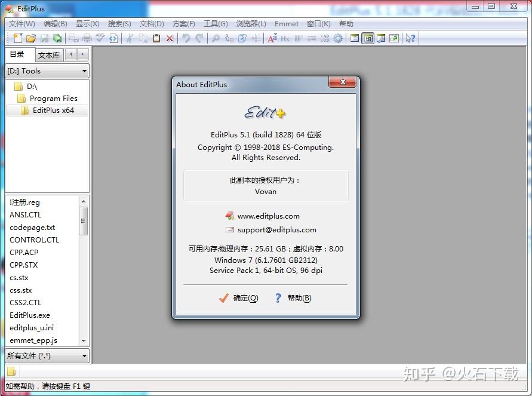This screenshot has height=396, width=532.
Task: Click the Font settings icon
Action: tap(272, 38)
